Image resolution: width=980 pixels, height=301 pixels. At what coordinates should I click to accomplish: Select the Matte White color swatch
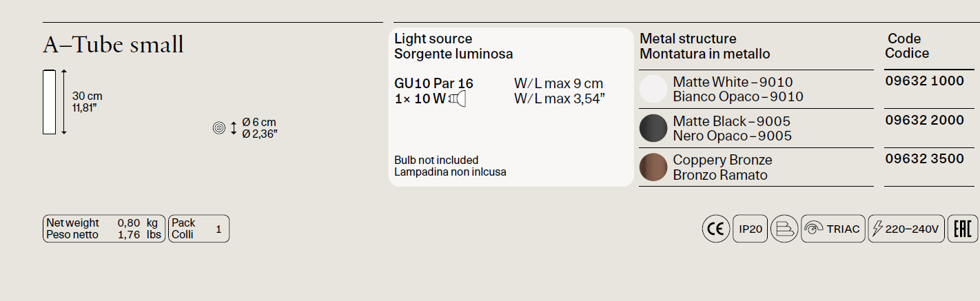[653, 90]
